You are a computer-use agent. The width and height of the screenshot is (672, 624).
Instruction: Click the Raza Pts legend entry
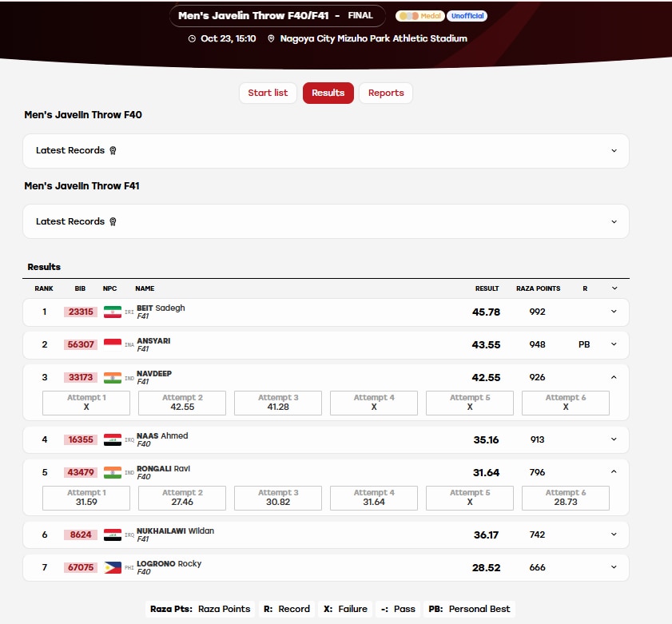[200, 609]
